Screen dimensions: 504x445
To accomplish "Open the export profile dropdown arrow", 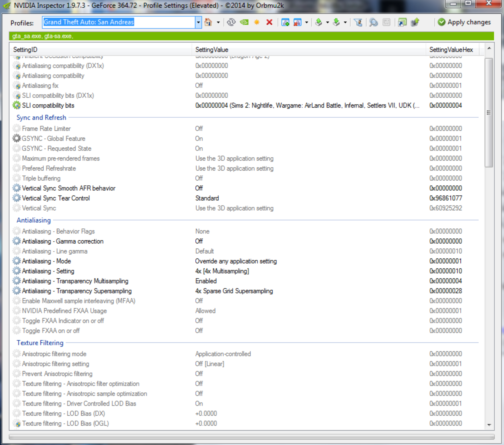I will point(328,22).
